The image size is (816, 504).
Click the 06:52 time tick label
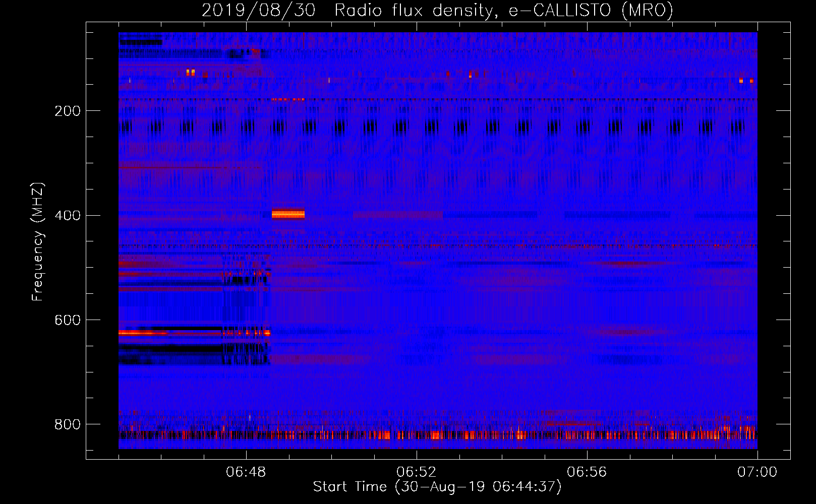pyautogui.click(x=417, y=472)
